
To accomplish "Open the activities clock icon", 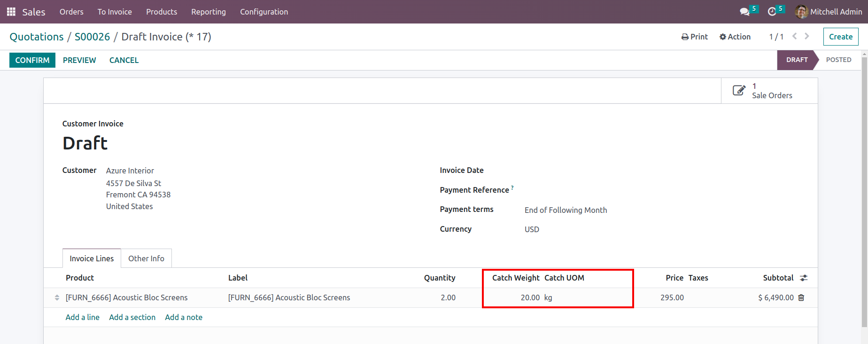I will [x=772, y=12].
